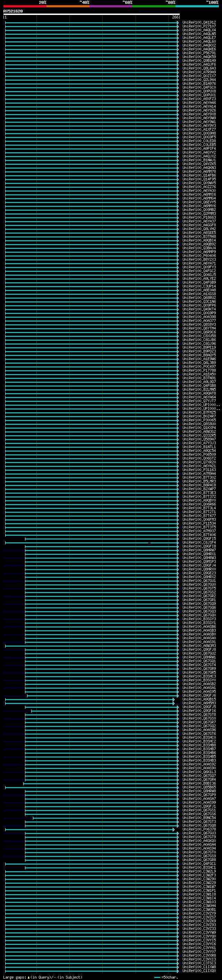This screenshot has width=222, height=980.
Task: Select the UniRef100_Q9GE23 label
Action: pos(199,573)
